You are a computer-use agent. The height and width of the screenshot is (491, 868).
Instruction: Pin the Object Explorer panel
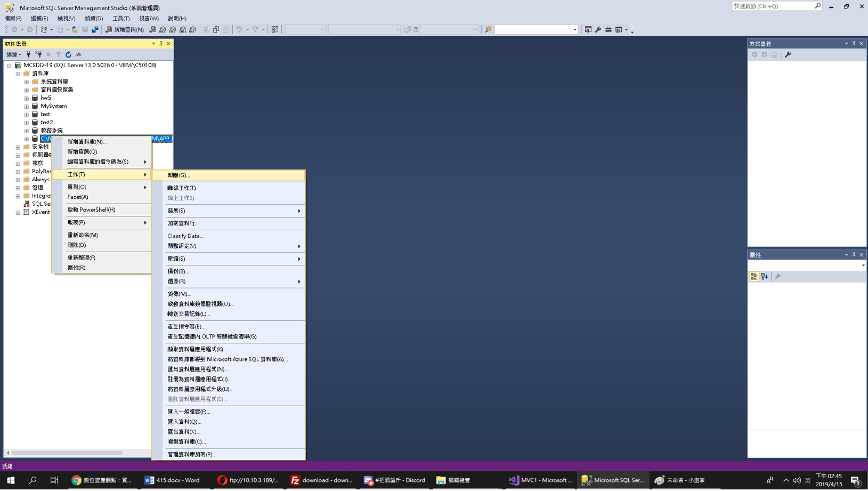(x=161, y=44)
